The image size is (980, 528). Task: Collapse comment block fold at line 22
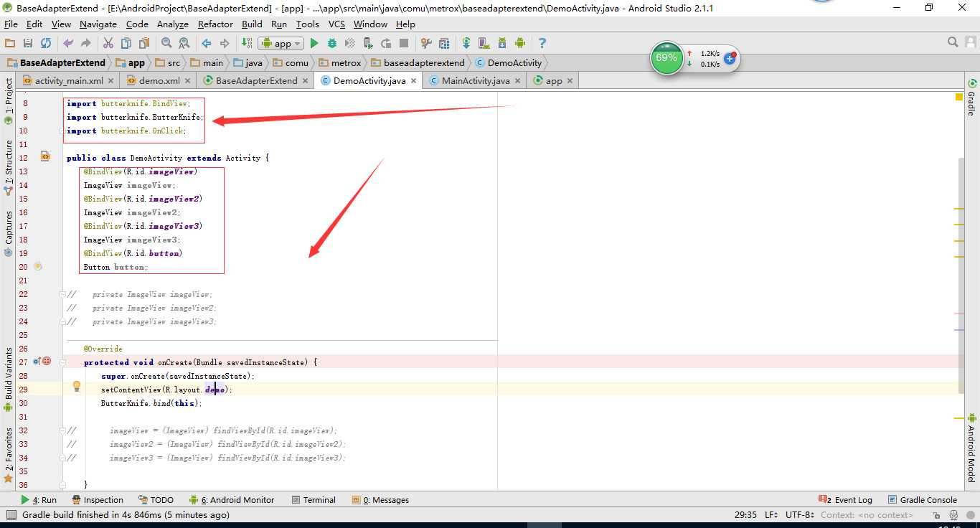tap(63, 294)
